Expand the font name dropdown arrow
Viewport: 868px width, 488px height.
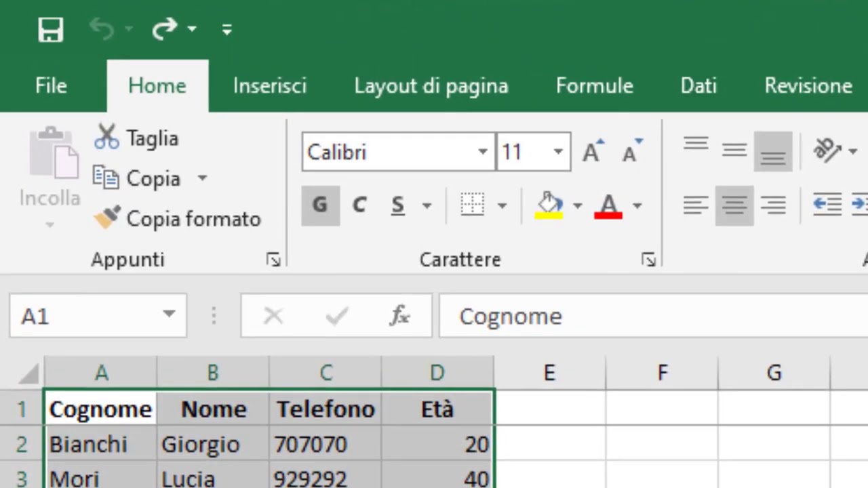483,152
